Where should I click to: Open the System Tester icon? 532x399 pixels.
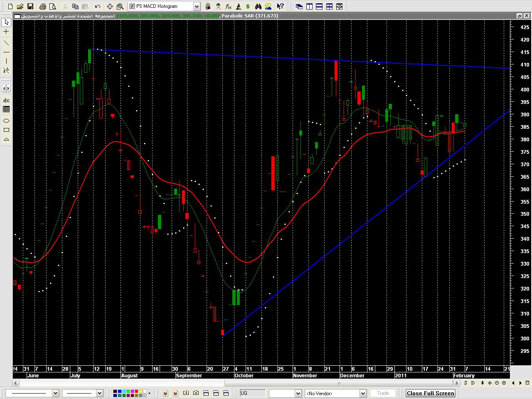[238, 6]
